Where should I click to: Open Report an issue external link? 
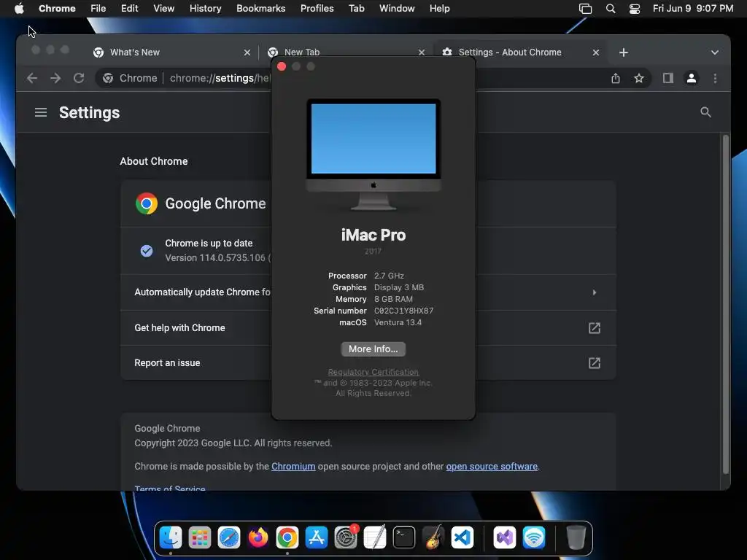tap(594, 363)
